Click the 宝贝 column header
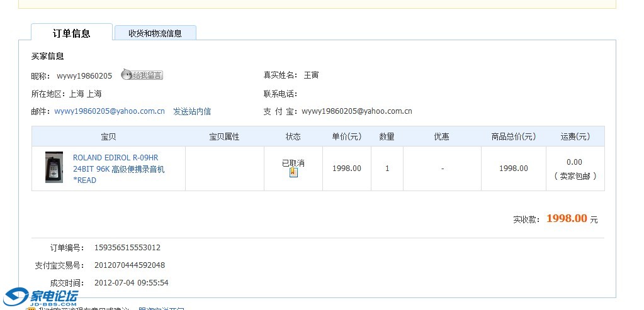The width and height of the screenshot is (644, 310). 108,136
